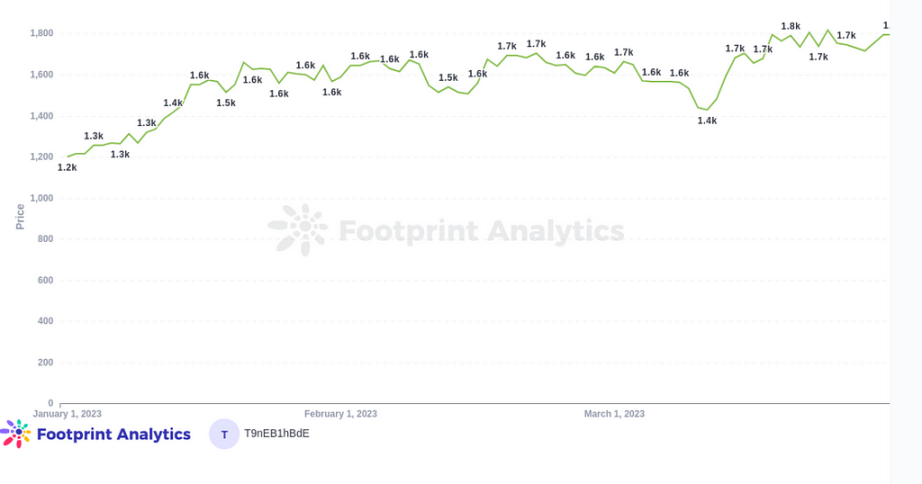Click the March 1, 2023 axis label
The image size is (922, 484).
coord(614,414)
